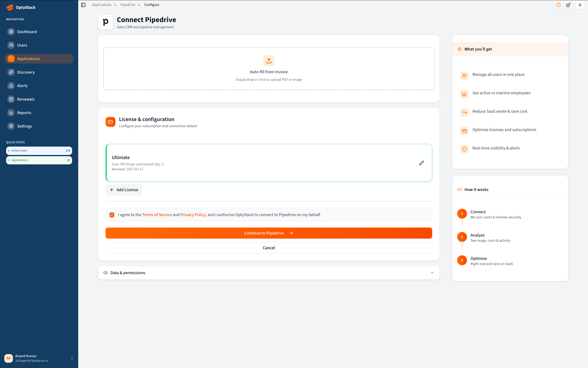Click the License & configuration card icon
Image resolution: width=588 pixels, height=368 pixels.
[x=110, y=122]
